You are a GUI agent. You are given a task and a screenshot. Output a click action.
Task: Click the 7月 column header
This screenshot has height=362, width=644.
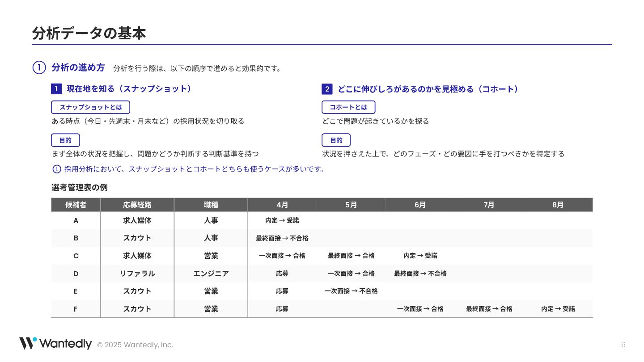(x=489, y=205)
